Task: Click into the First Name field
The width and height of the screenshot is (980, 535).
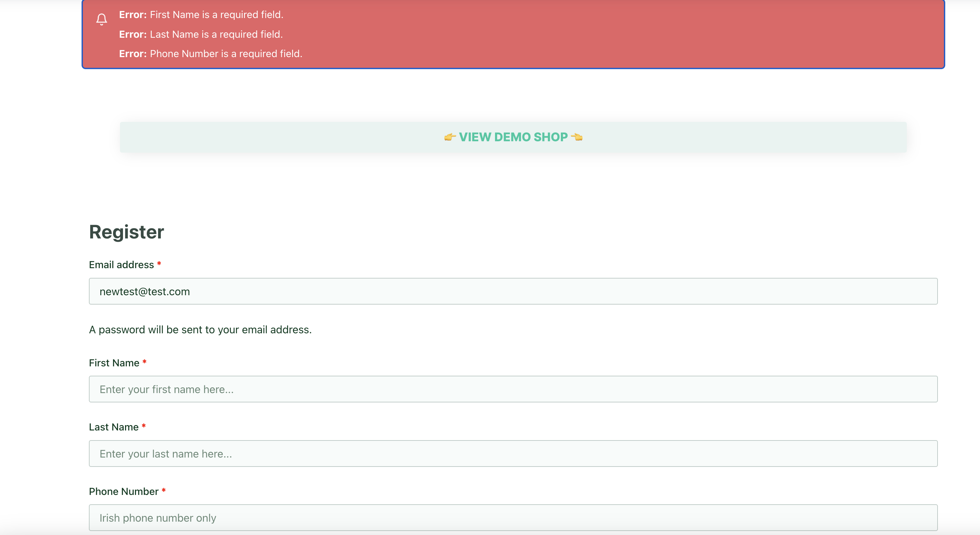Action: tap(513, 389)
